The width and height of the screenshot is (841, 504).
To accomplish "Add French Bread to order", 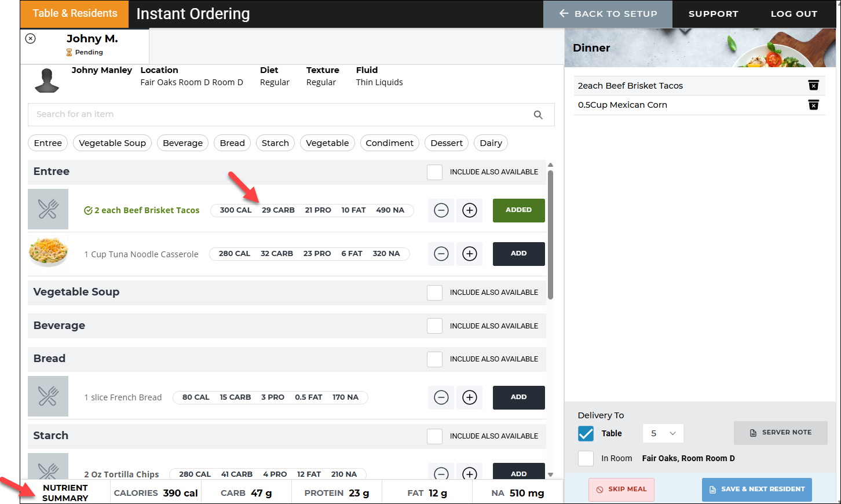I will pyautogui.click(x=518, y=397).
